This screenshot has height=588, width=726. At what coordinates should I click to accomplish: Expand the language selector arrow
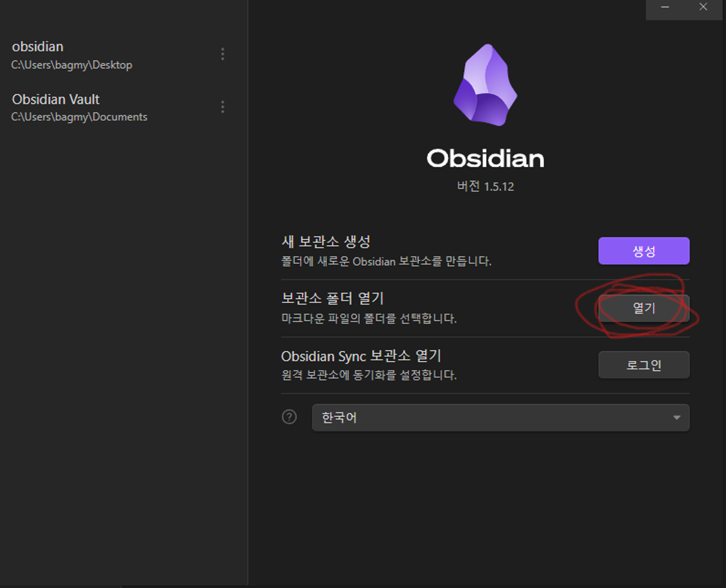tap(677, 418)
